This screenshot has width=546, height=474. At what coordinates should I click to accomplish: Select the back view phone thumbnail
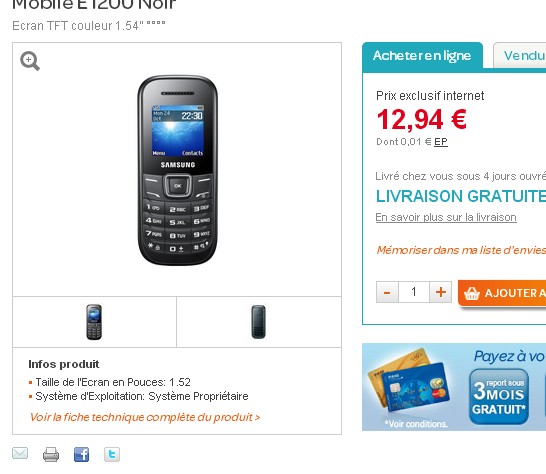click(258, 322)
